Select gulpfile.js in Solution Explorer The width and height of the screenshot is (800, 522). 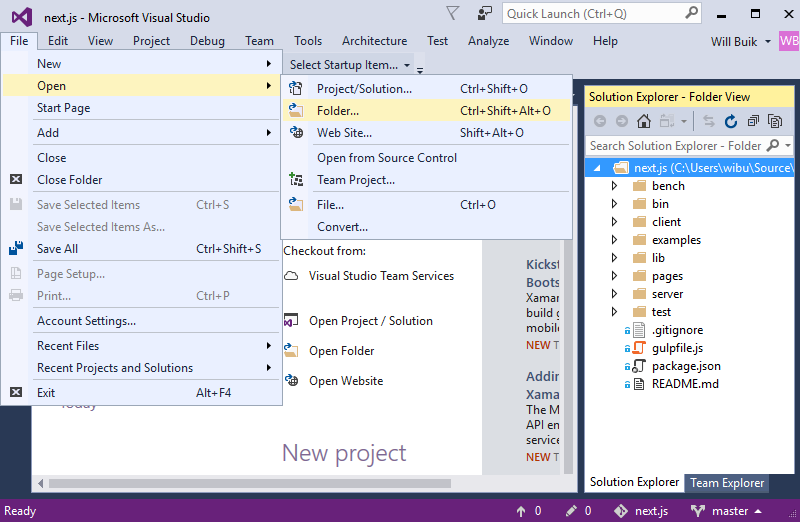click(x=677, y=348)
